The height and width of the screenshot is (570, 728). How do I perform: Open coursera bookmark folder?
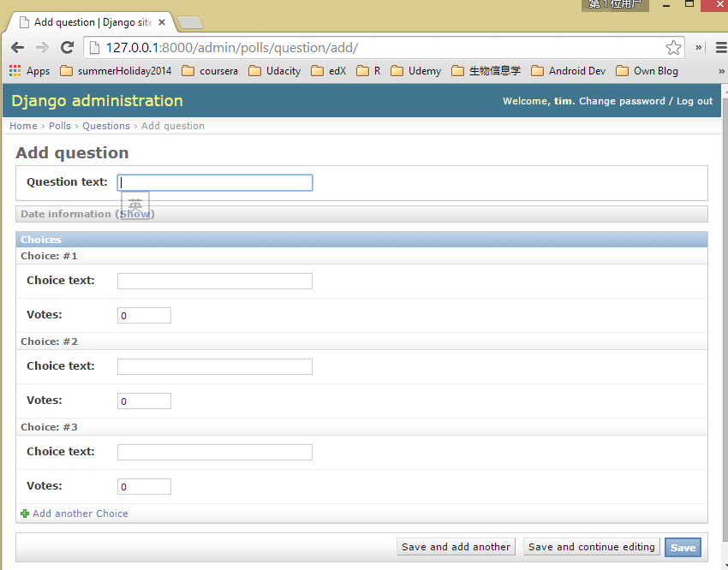[210, 71]
